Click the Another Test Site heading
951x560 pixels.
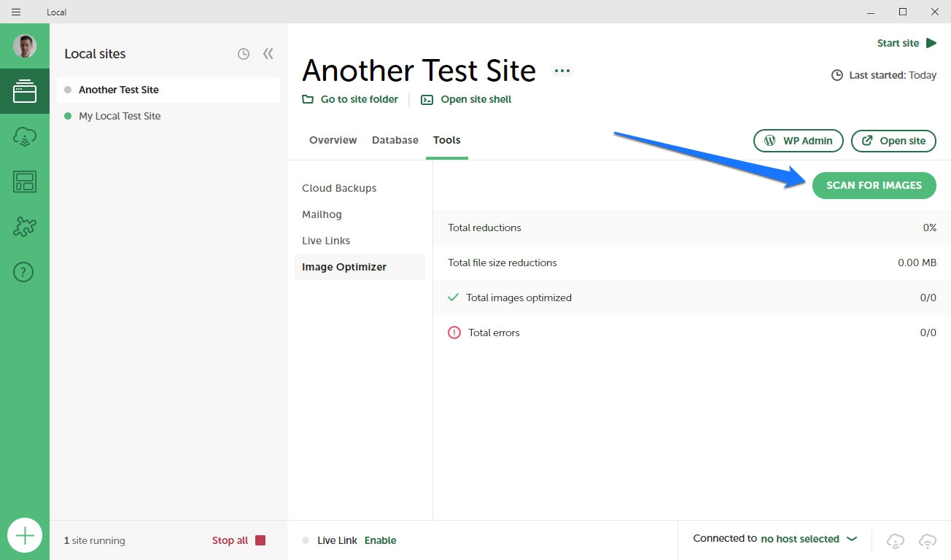coord(419,70)
